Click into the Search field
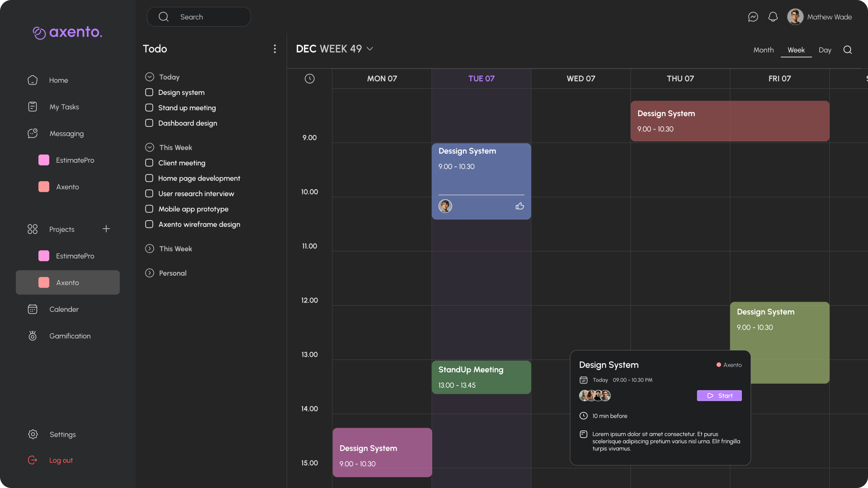The width and height of the screenshot is (868, 488). [203, 17]
